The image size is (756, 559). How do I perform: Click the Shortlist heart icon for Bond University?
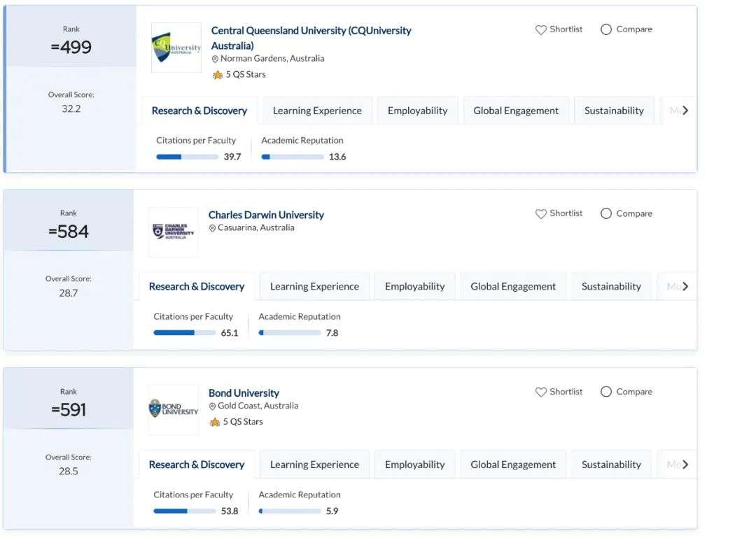click(541, 392)
